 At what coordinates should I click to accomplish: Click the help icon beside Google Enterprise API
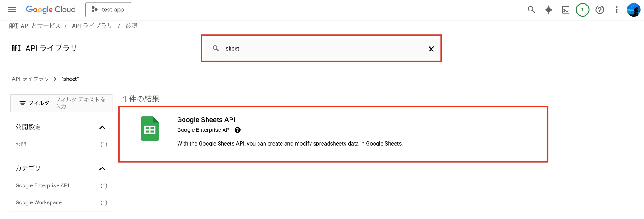click(237, 130)
